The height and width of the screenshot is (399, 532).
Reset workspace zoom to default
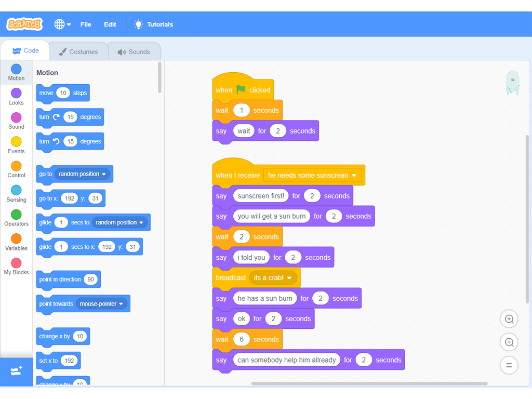pyautogui.click(x=509, y=365)
